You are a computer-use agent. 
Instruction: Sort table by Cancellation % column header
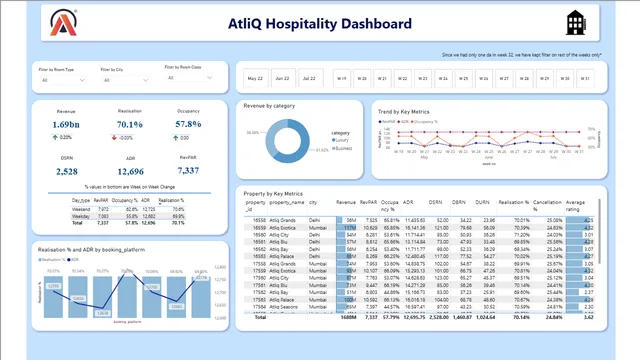point(547,206)
